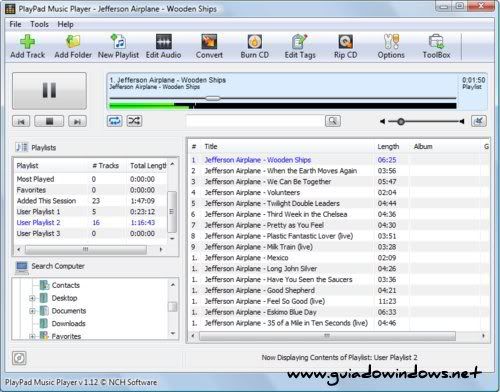
Task: Sort playlists by # Tracks column
Action: tap(105, 166)
